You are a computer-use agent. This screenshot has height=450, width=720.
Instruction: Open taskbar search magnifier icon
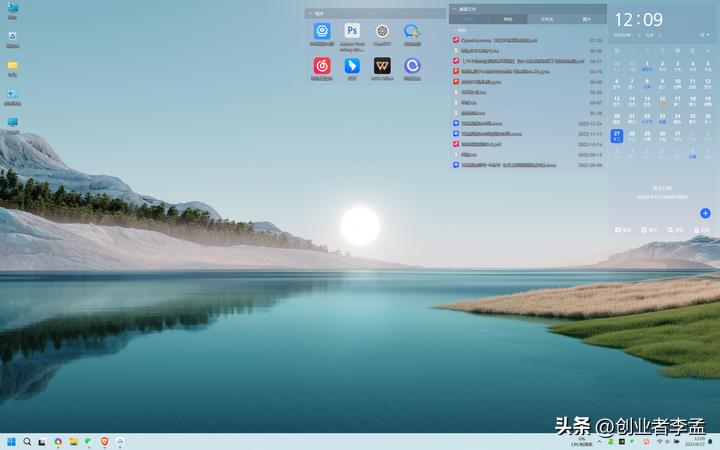27,441
